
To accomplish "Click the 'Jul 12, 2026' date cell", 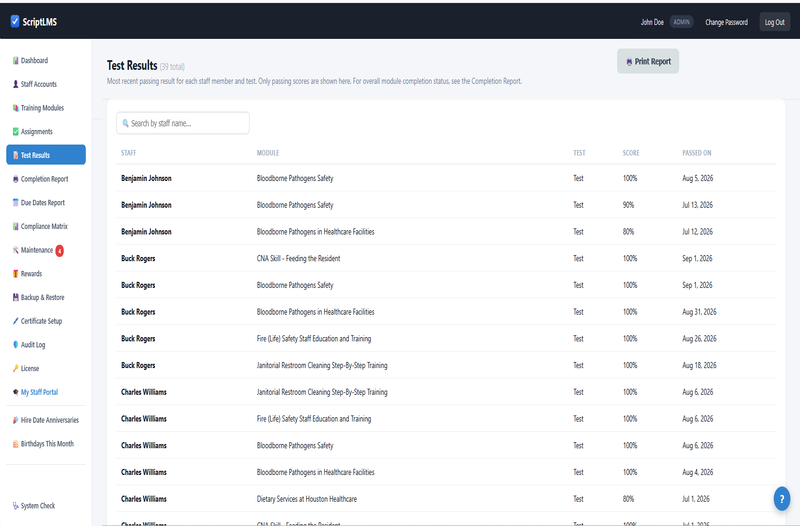I will [x=697, y=232].
